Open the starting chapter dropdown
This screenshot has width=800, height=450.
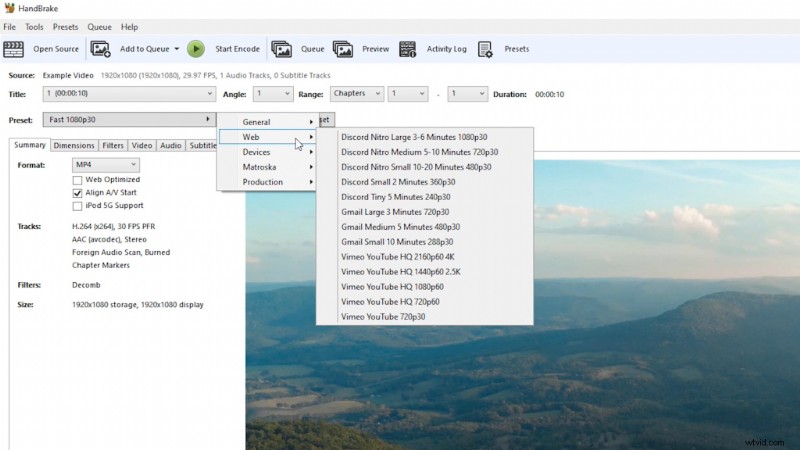tap(408, 94)
